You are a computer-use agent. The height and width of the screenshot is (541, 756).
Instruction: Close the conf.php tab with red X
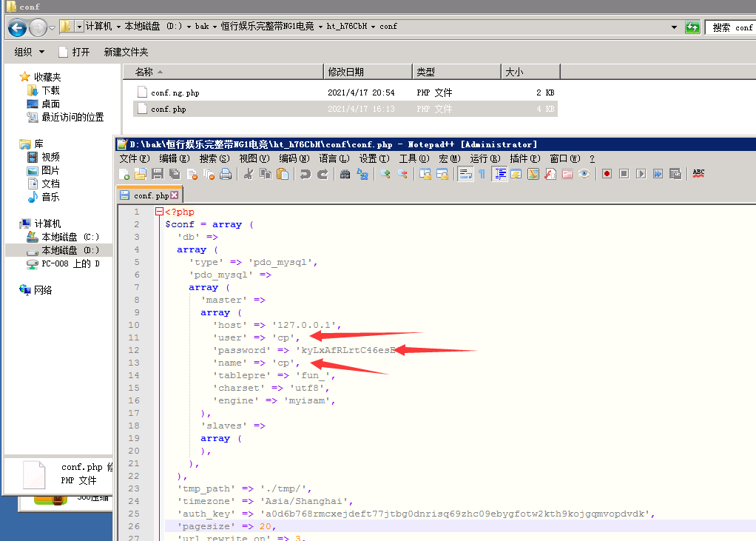(x=175, y=195)
